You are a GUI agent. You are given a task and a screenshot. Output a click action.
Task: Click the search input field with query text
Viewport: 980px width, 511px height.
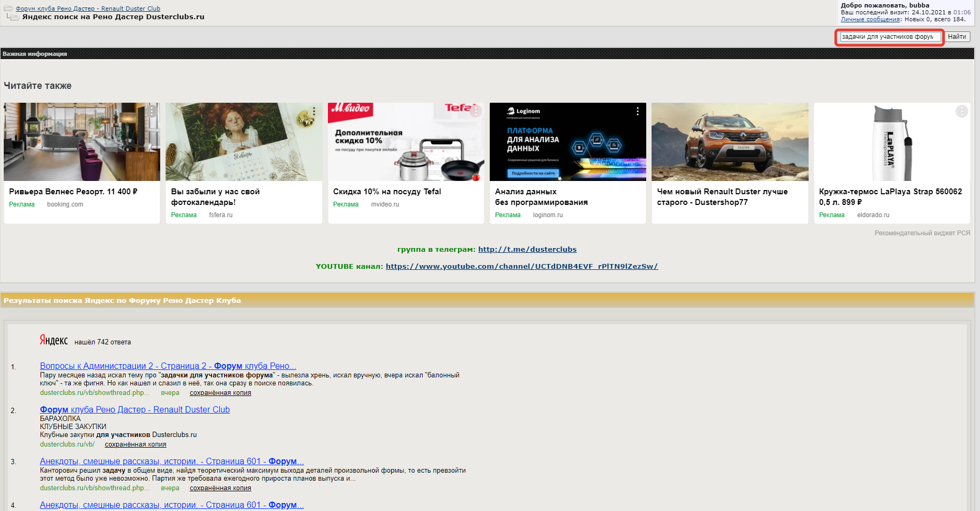click(890, 37)
